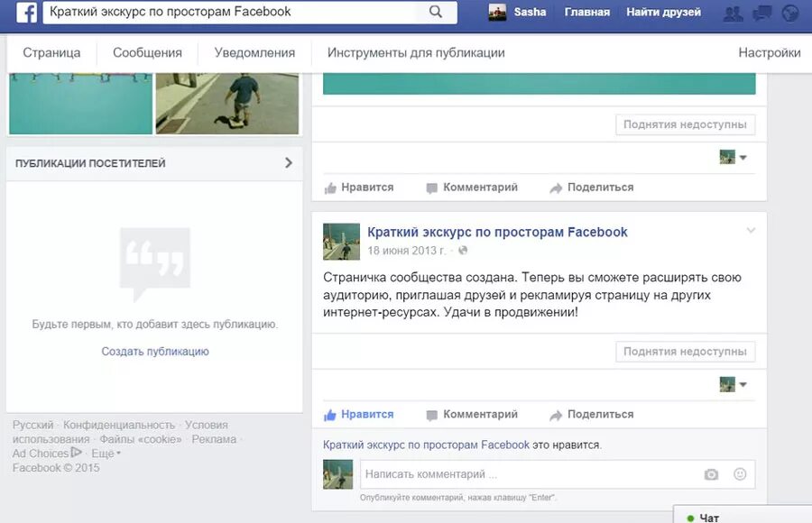Screen dimensions: 812x523
Task: Switch to the Страница tab
Action: (x=51, y=53)
